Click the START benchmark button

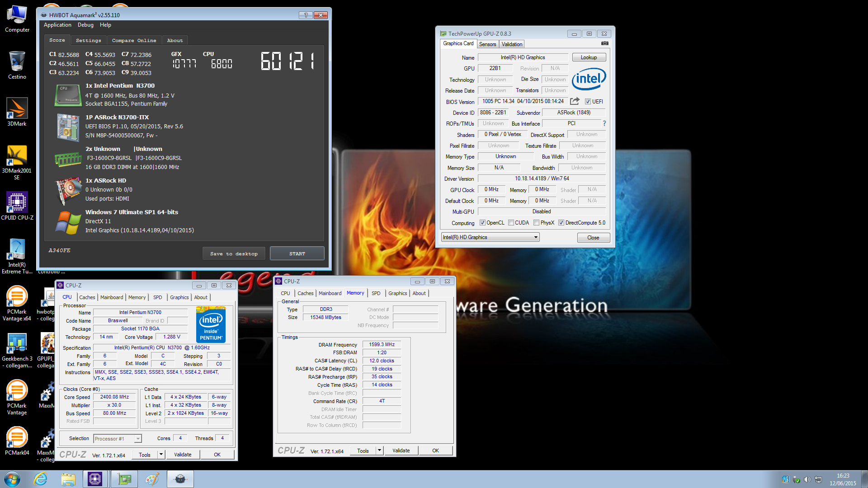[x=297, y=253]
